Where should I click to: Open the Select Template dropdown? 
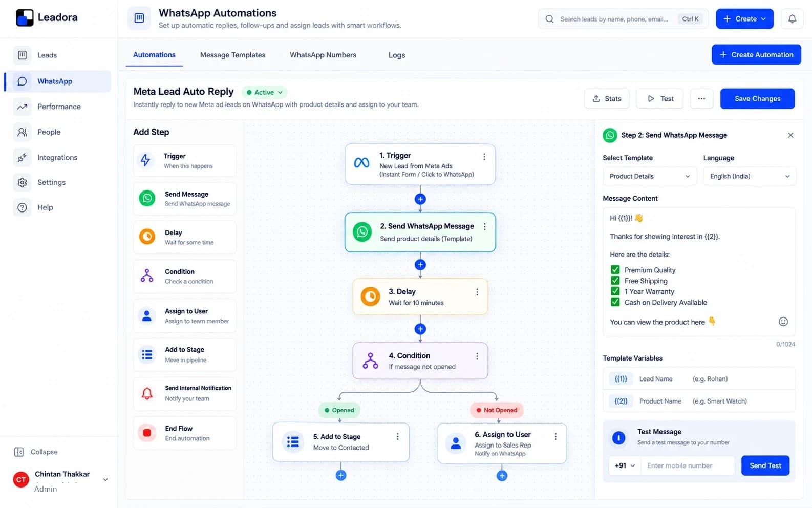650,176
